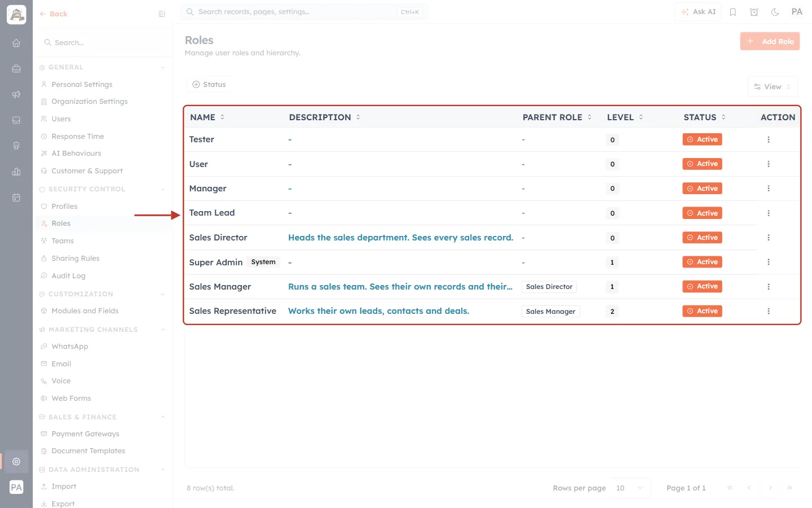Collapse the Marketing Channels section
812x508 pixels.
click(x=162, y=330)
